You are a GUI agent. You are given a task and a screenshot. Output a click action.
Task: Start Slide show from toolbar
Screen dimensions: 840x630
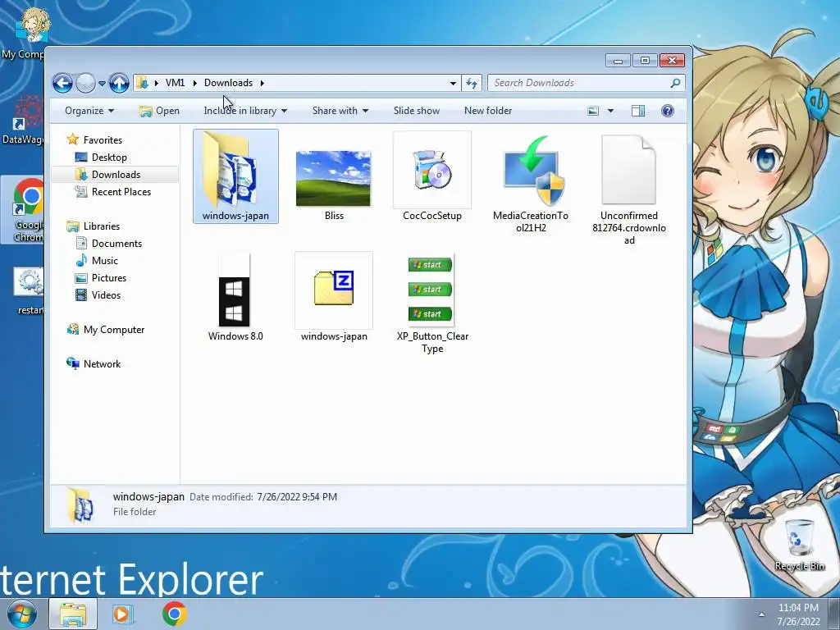(x=416, y=111)
